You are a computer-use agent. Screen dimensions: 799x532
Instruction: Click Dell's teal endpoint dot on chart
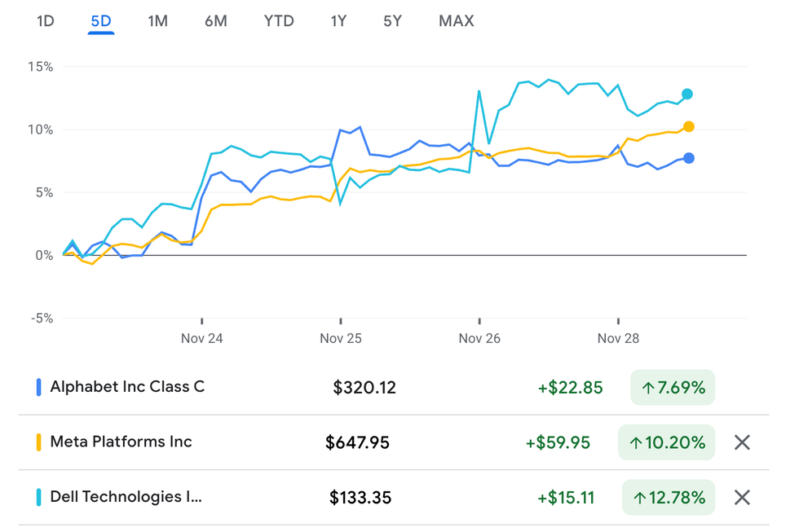click(x=687, y=95)
